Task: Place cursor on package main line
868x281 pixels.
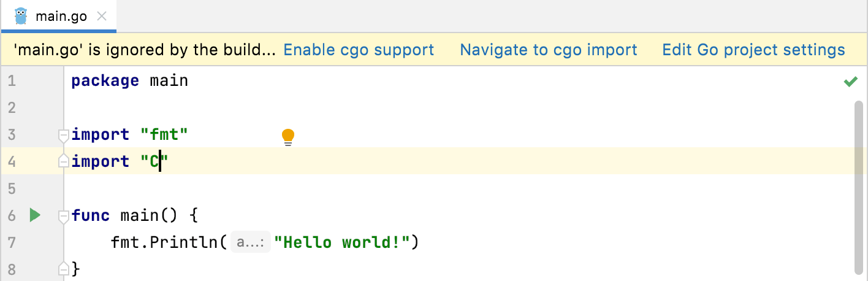Action: [130, 80]
